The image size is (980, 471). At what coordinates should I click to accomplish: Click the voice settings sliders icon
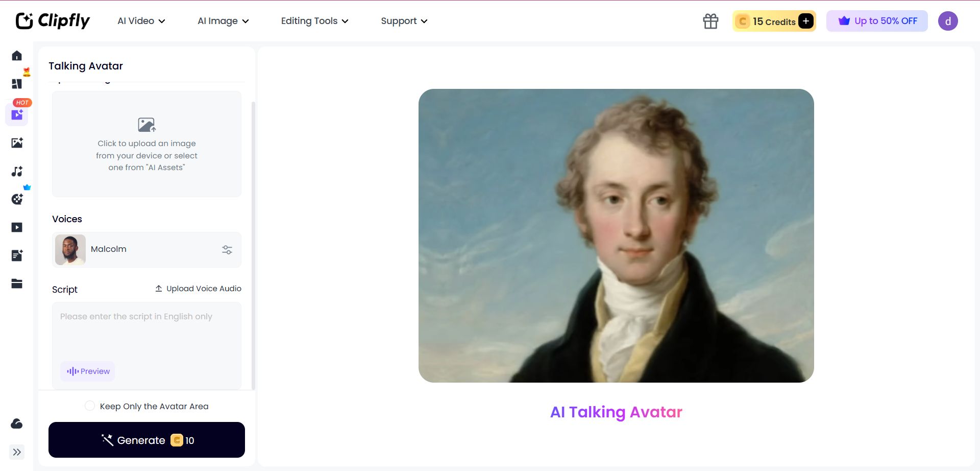coord(227,250)
